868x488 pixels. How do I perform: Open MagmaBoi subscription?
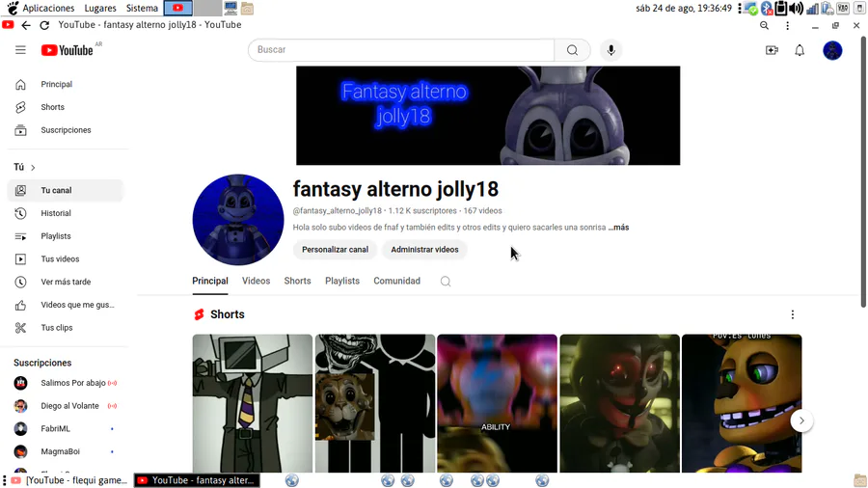66,451
